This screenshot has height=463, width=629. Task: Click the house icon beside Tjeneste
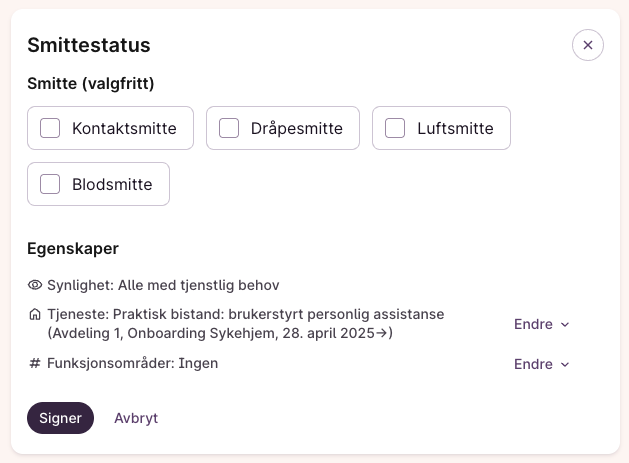pyautogui.click(x=35, y=314)
